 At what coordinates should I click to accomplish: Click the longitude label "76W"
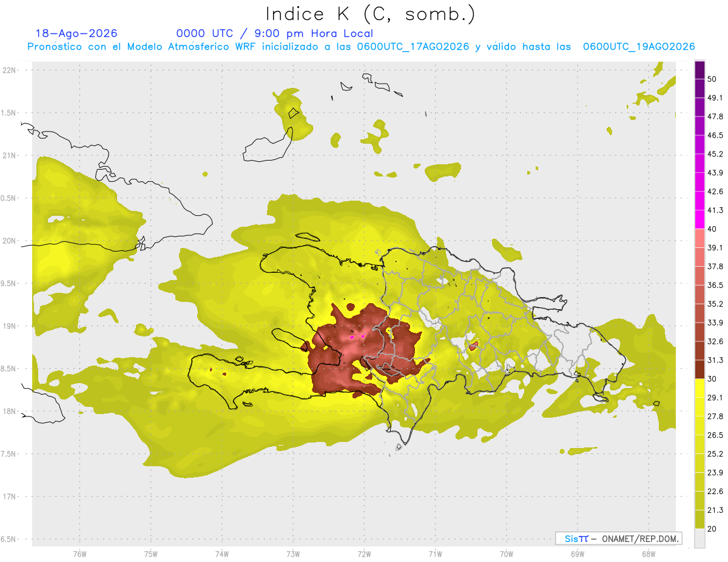coord(79,554)
